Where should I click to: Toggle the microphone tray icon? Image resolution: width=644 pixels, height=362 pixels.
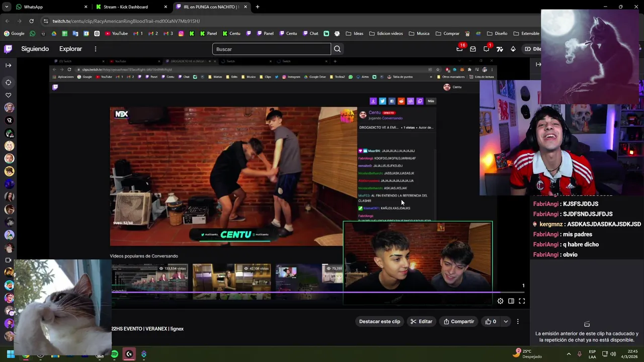pyautogui.click(x=580, y=354)
